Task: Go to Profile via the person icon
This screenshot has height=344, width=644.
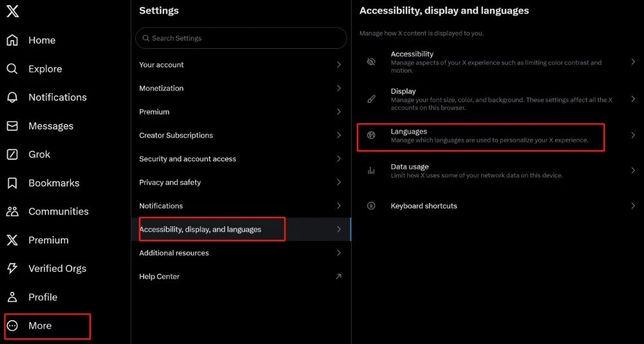Action: [12, 297]
